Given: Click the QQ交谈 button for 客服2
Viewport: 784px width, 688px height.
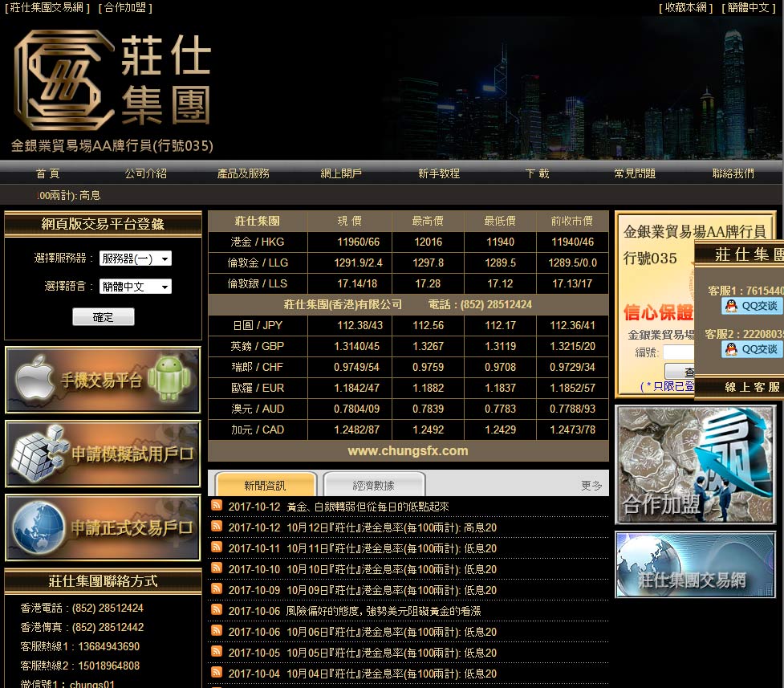Looking at the screenshot, I should (x=752, y=349).
